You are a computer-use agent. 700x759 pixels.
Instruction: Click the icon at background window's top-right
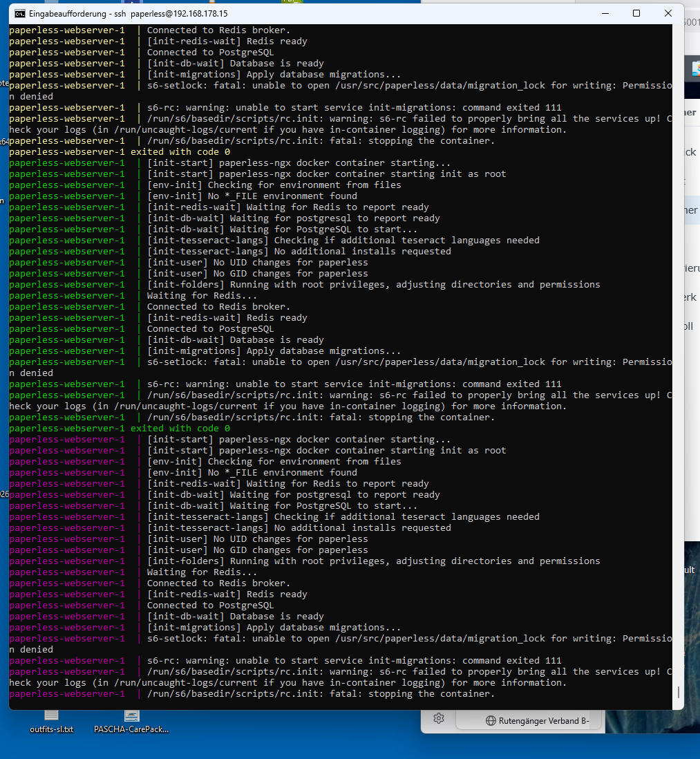pyautogui.click(x=695, y=68)
